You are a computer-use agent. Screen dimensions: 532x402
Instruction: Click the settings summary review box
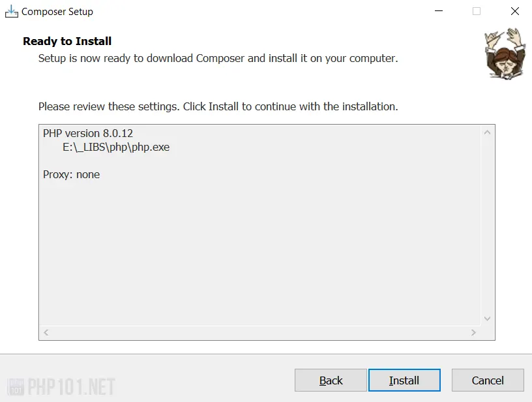click(261, 248)
